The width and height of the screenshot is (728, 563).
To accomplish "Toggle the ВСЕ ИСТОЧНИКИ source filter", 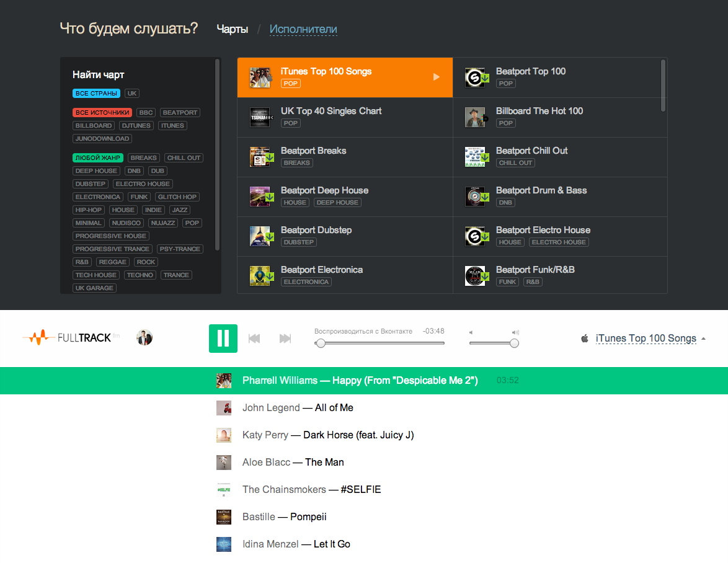I will click(102, 112).
